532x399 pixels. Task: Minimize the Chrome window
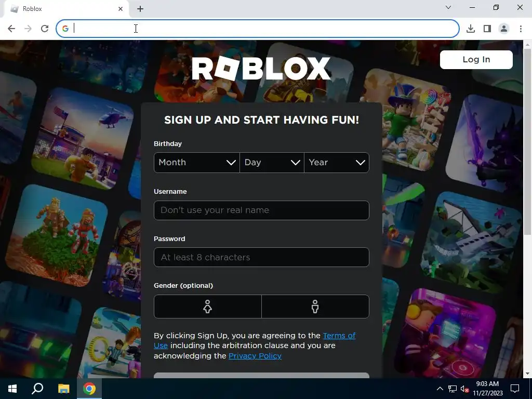[x=472, y=7]
